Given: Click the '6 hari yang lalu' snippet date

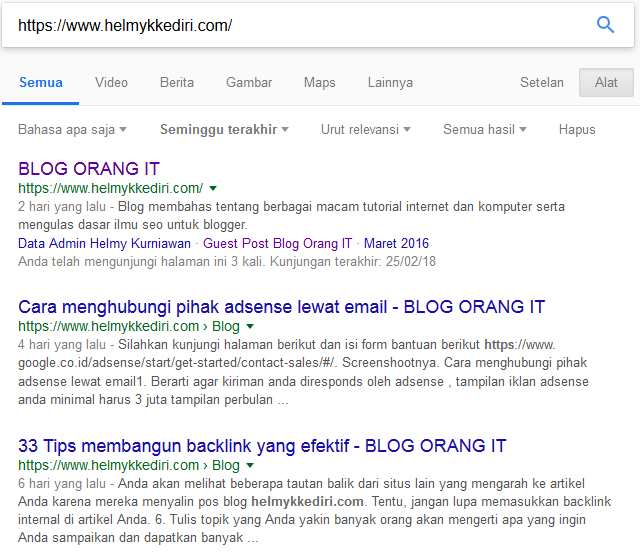Looking at the screenshot, I should (62, 484).
